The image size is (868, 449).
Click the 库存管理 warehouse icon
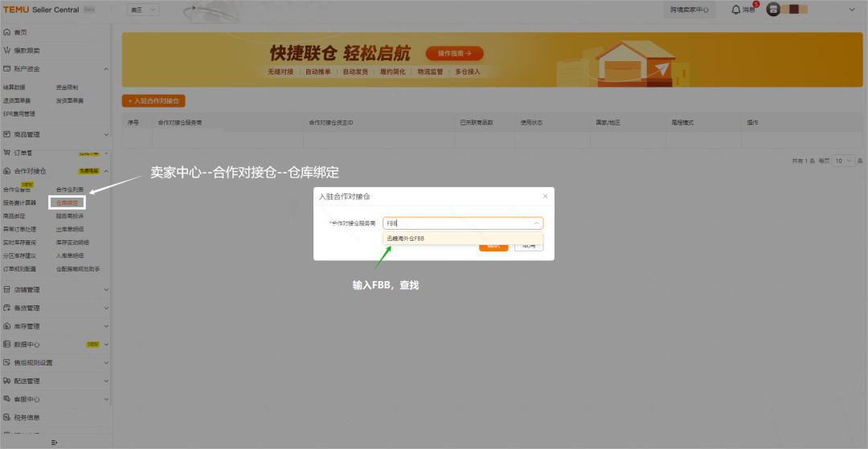point(7,326)
